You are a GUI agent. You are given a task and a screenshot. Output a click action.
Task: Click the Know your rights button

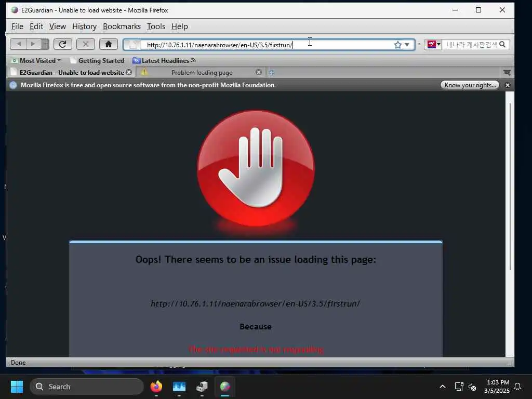click(x=470, y=85)
